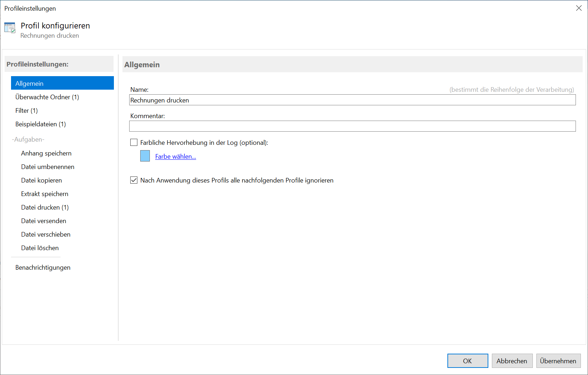This screenshot has width=588, height=375.
Task: Close the Profileinstellungen dialog window
Action: [579, 8]
